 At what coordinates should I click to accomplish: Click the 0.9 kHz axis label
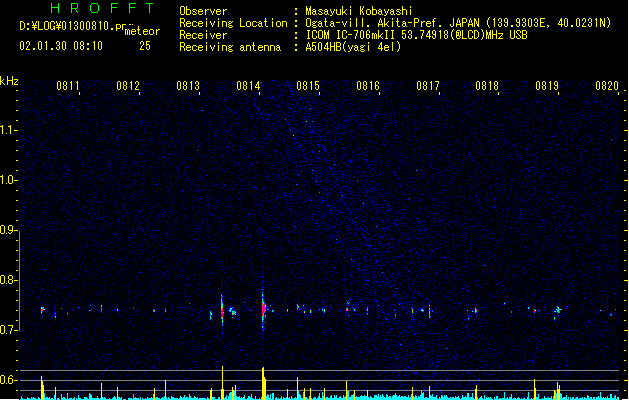point(8,230)
